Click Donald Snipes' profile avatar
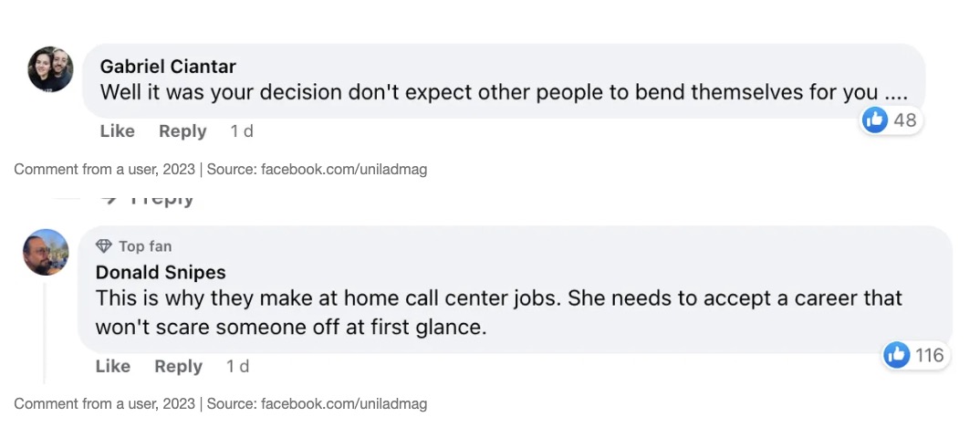The height and width of the screenshot is (438, 980). point(46,252)
